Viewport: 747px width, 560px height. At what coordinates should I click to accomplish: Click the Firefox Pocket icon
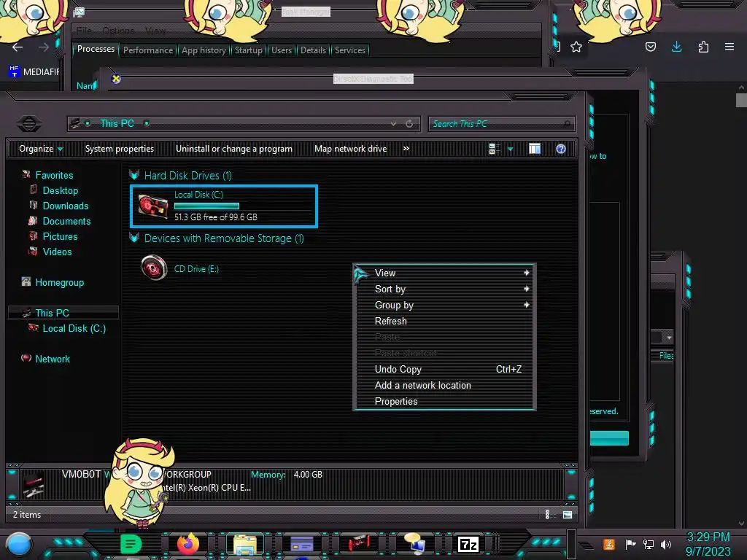650,47
